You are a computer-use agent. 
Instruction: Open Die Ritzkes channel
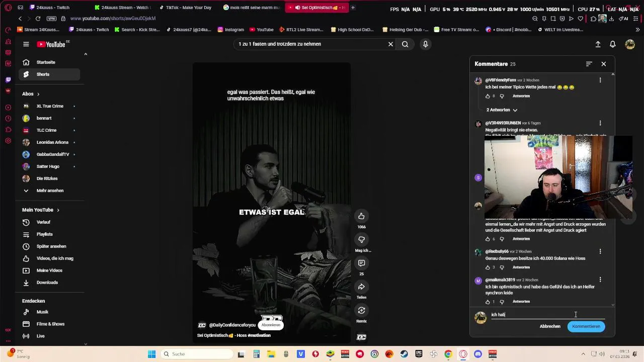click(x=49, y=178)
